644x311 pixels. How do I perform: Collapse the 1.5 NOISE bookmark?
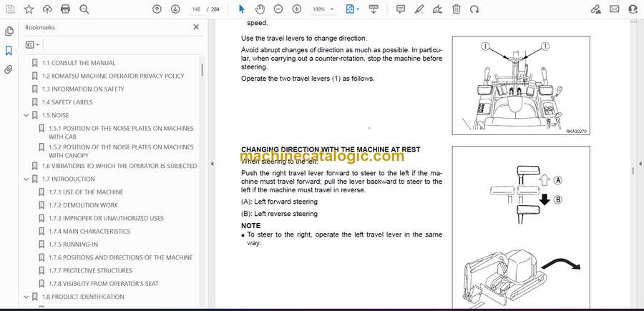pos(26,115)
